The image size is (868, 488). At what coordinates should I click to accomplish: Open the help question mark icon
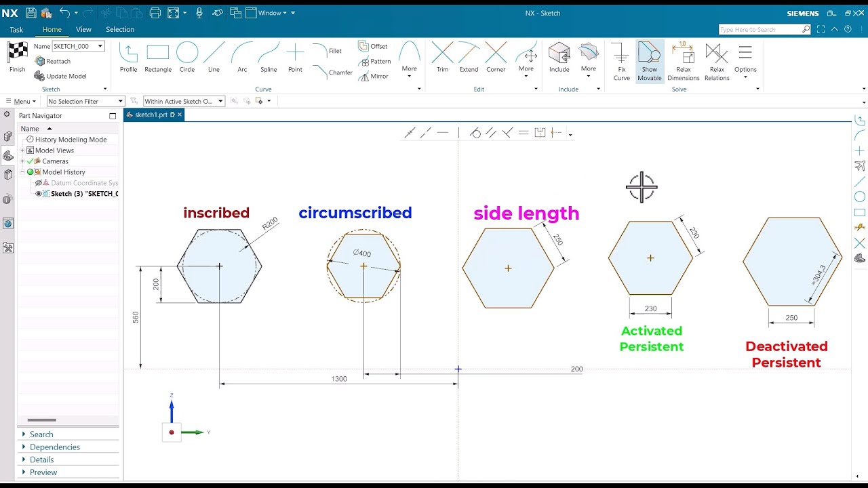point(848,29)
